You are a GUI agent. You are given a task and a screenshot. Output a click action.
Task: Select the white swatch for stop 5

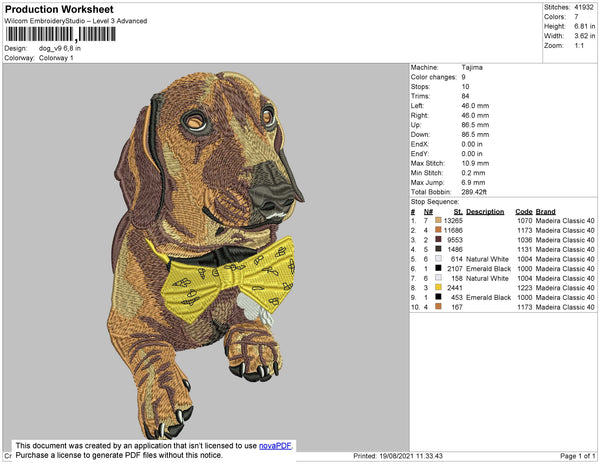coord(439,259)
